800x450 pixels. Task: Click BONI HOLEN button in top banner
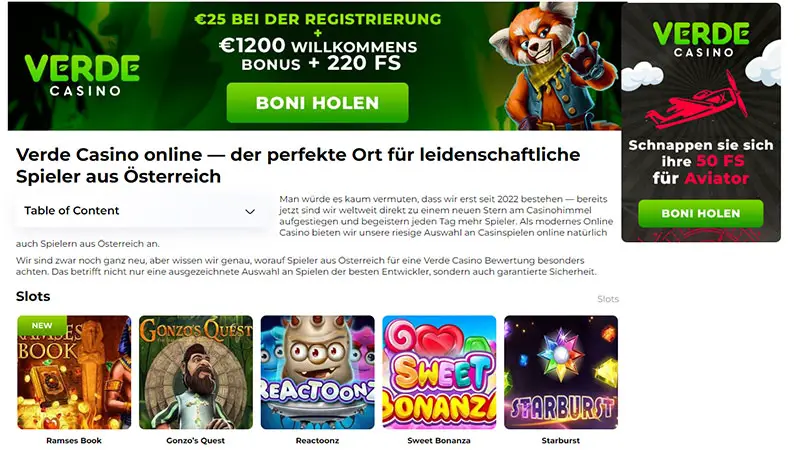coord(317,103)
